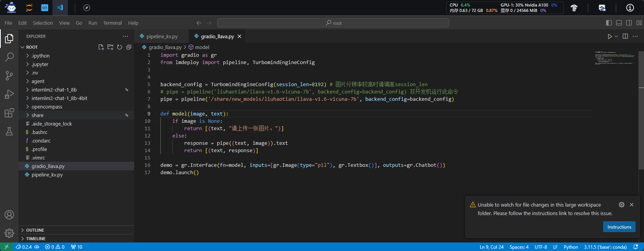Viewport: 644px width, 251px height.
Task: Click the root command search box
Action: 333,23
